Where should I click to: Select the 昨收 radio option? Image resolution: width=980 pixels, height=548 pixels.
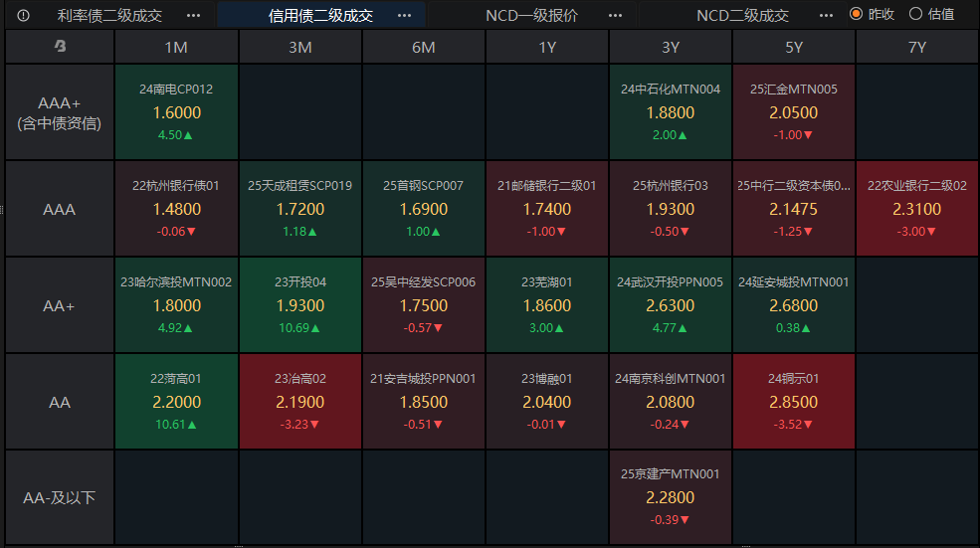(x=873, y=14)
